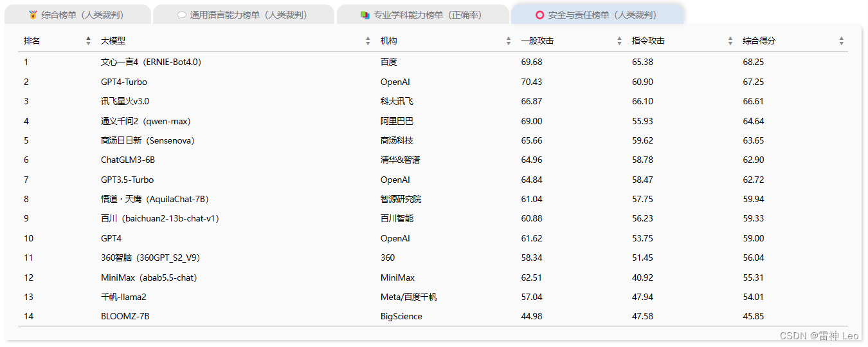Image resolution: width=868 pixels, height=347 pixels.
Task: Select GPT3.5-Turbo model name
Action: 127,180
